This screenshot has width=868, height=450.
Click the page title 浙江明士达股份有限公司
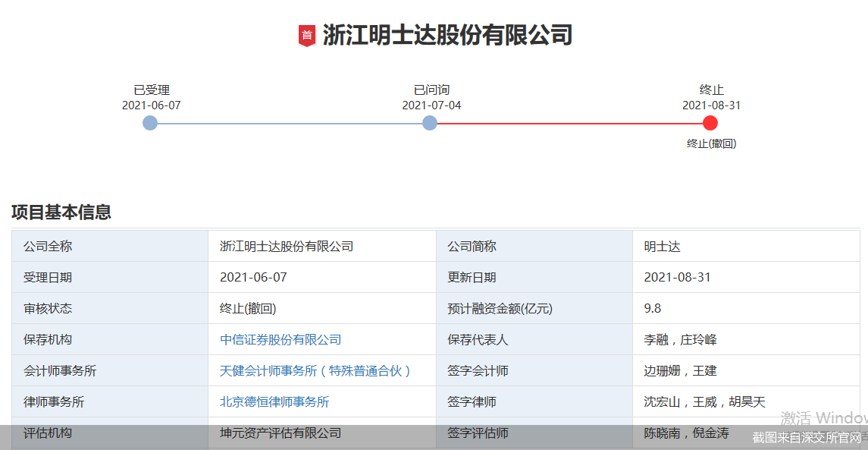pyautogui.click(x=447, y=35)
